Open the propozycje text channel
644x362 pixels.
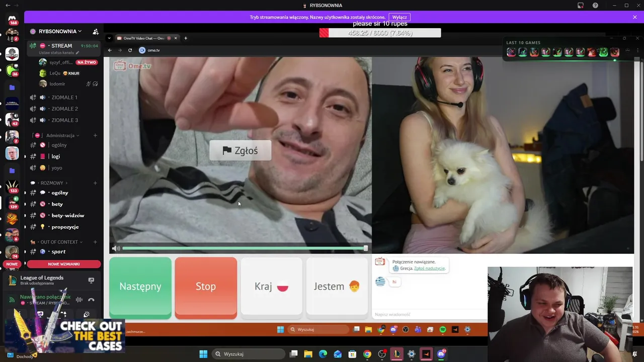(x=64, y=227)
